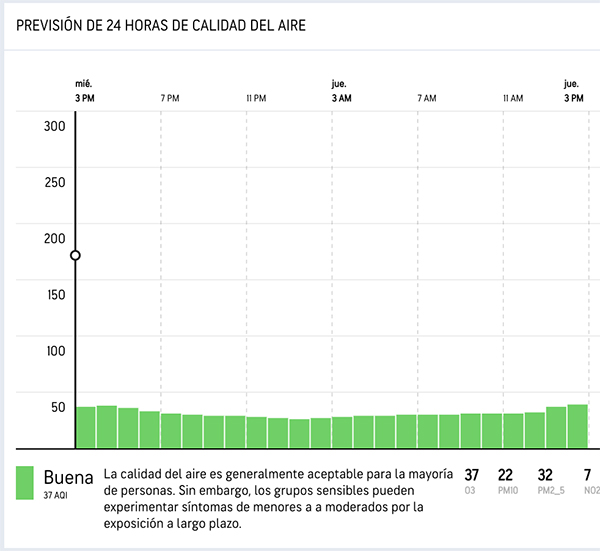Click the green Buena color swatch
Viewport: 600px width, 551px height.
point(26,483)
